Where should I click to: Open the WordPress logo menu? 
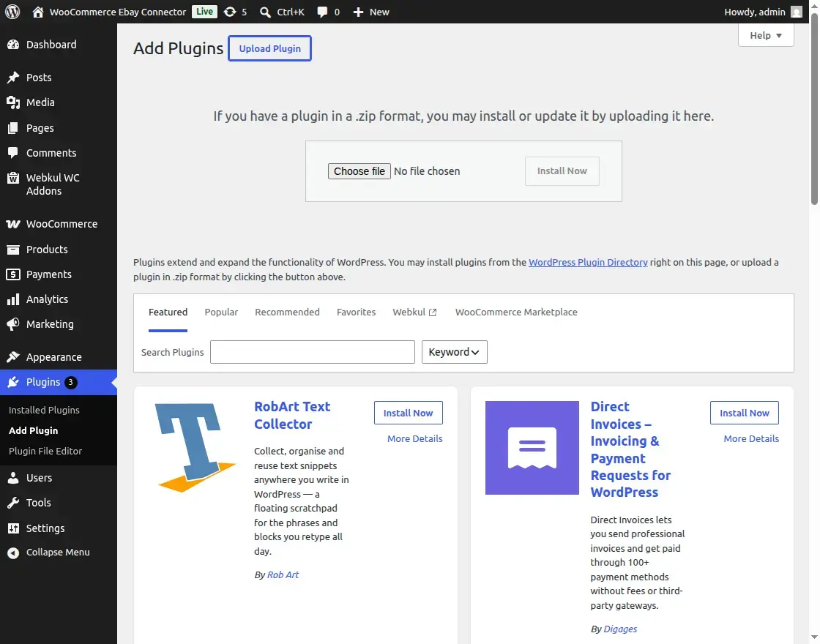tap(12, 12)
